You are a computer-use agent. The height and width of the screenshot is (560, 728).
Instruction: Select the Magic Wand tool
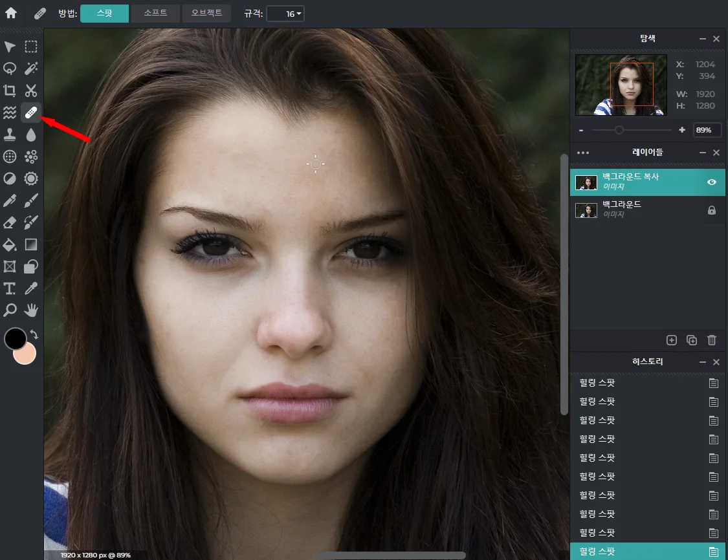pyautogui.click(x=31, y=69)
